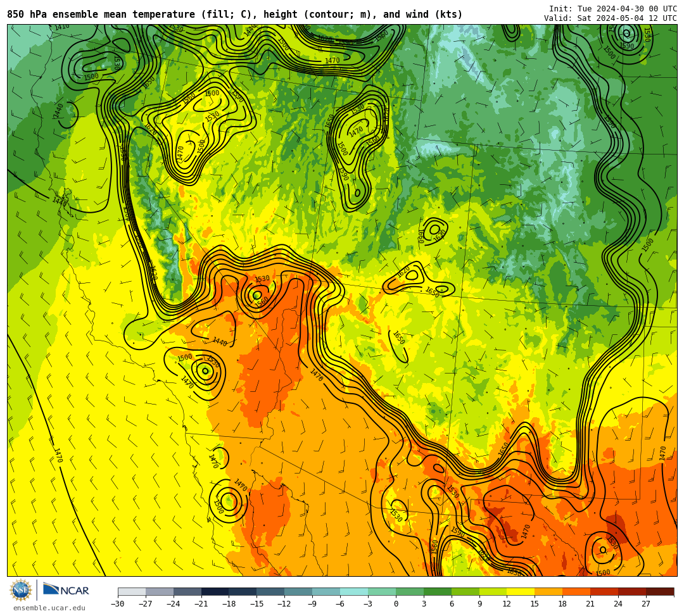Pick the maroon colorbar swatch above 27

660,591
